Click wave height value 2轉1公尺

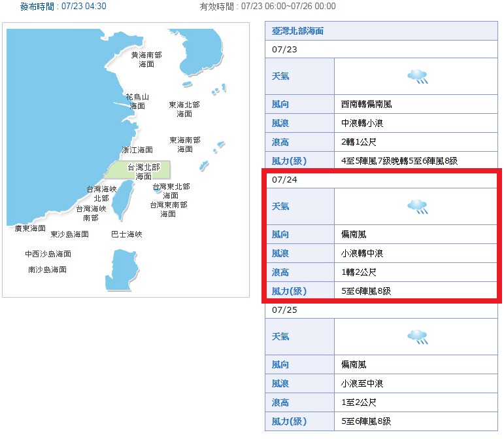click(359, 142)
